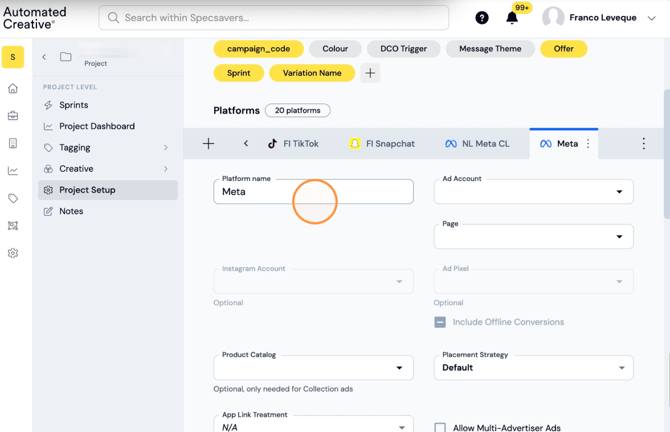Go to home icon in left rail
Image resolution: width=670 pixels, height=432 pixels.
[x=13, y=88]
